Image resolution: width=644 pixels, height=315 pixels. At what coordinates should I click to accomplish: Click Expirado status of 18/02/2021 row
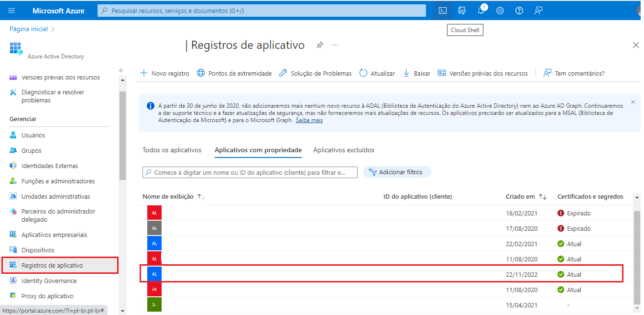point(574,213)
